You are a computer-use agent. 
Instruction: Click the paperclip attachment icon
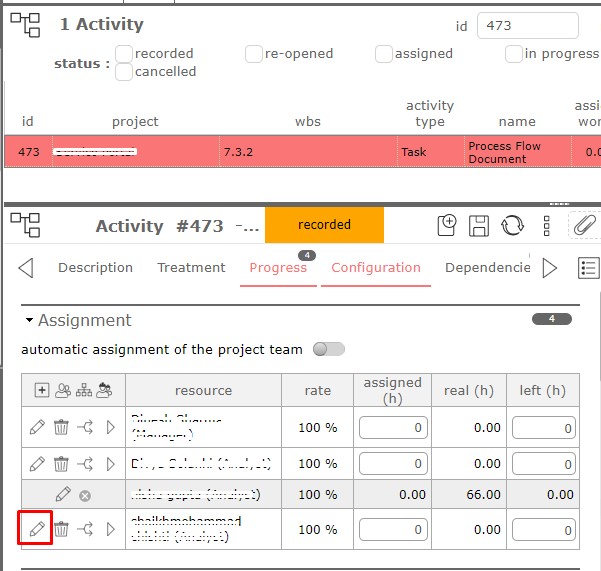pyautogui.click(x=585, y=225)
